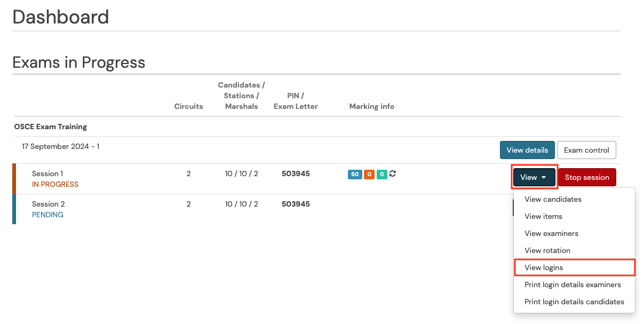Click the PIN 503945 for Session 2
This screenshot has height=324, width=644.
296,204
